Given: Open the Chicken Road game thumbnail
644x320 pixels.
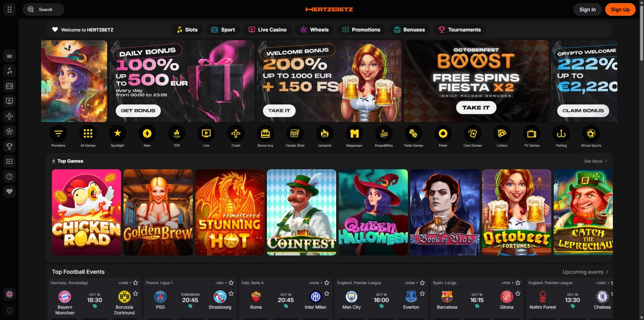Looking at the screenshot, I should click(x=86, y=212).
